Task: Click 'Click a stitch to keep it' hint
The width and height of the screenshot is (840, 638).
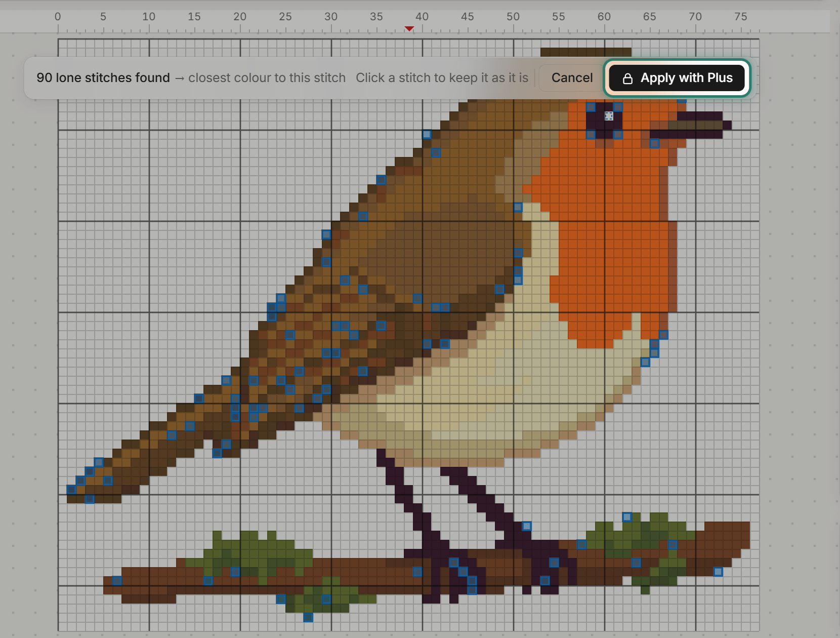Action: point(442,77)
